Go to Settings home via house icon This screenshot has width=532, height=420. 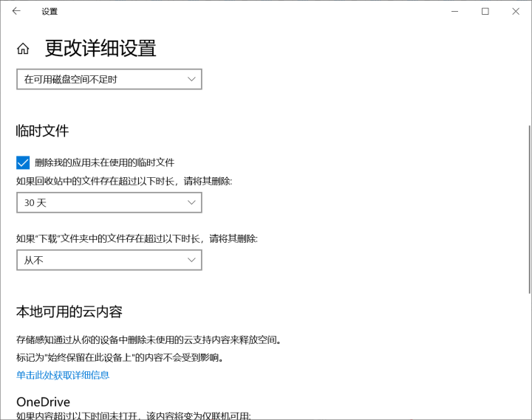click(x=23, y=49)
